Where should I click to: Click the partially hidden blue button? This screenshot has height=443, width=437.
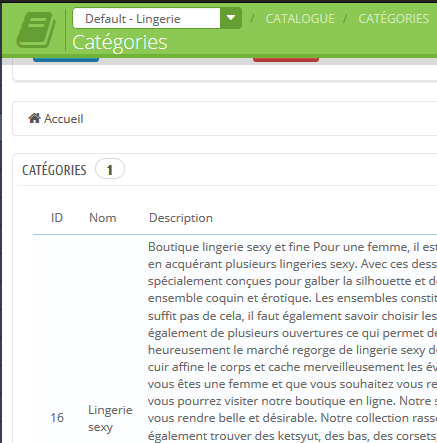(66, 60)
